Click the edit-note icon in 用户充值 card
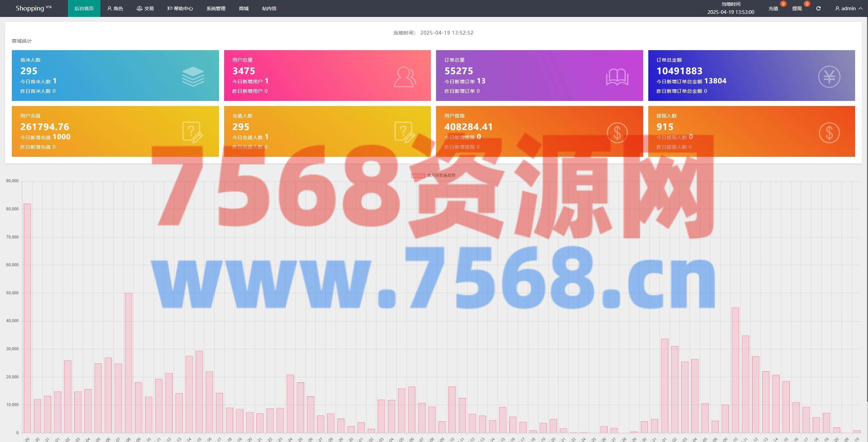 (193, 132)
